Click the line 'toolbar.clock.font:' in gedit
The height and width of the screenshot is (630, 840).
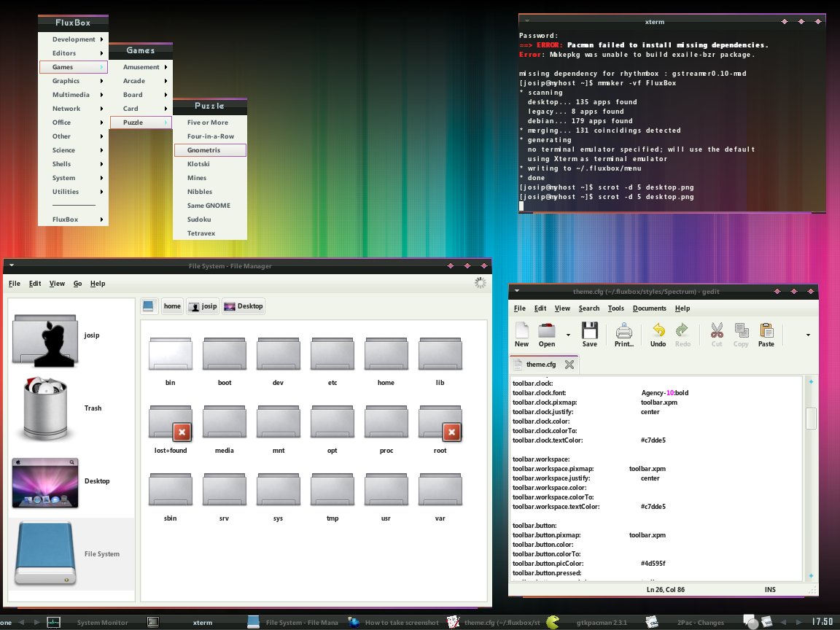tap(539, 393)
